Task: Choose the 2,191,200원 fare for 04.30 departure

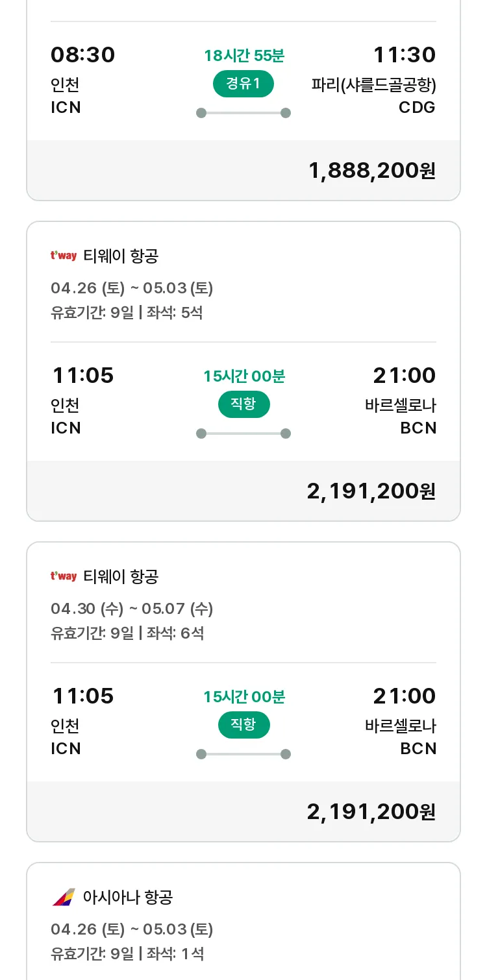Action: coord(371,812)
